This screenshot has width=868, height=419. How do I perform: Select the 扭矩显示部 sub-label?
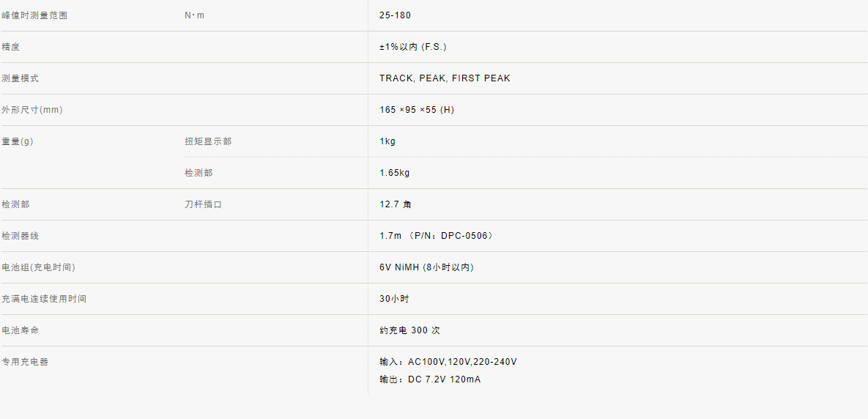(208, 141)
